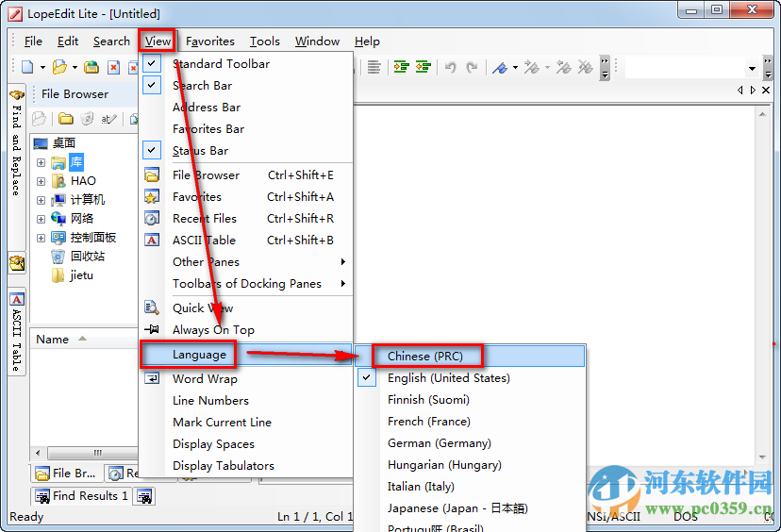Expand the 库 tree node

41,163
